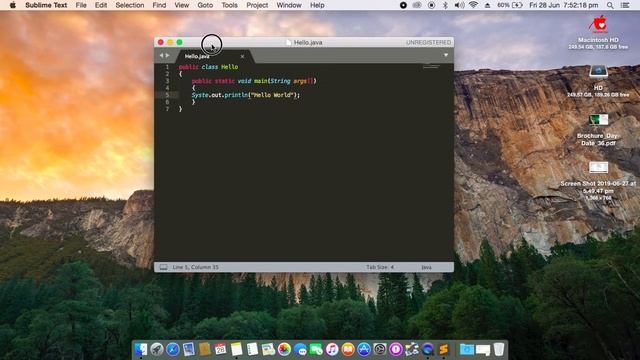Open Spotlight search magnifier
Image resolution: width=640 pixels, height=360 pixels.
point(610,5)
